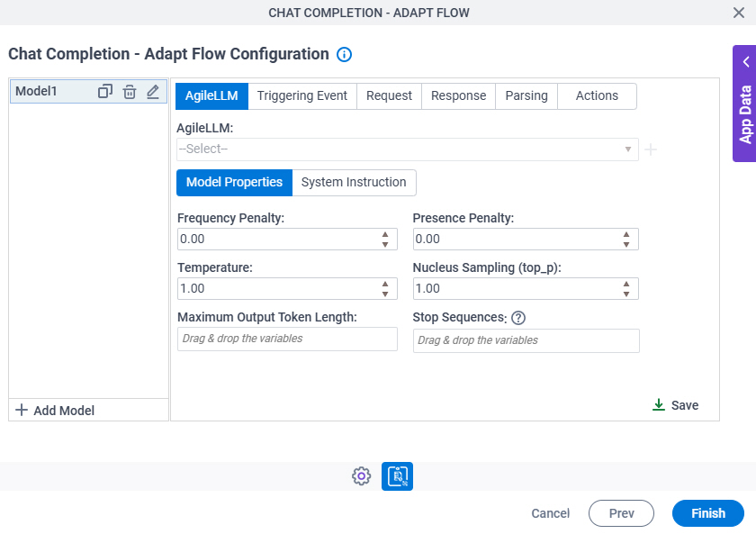This screenshot has height=534, width=756.
Task: Increase Presence Penalty value
Action: tap(625, 234)
